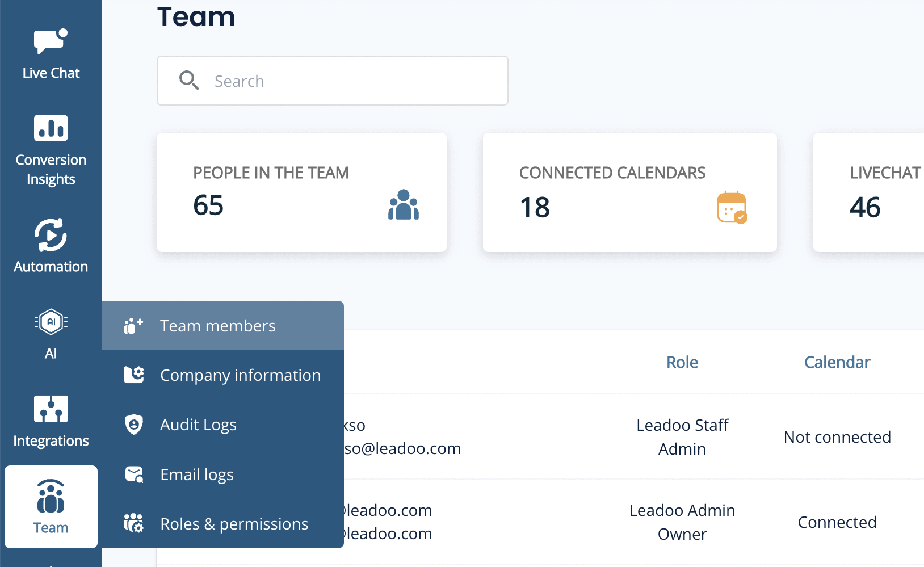Click the search magnifier icon
Screen dimensions: 924x567
tap(189, 81)
